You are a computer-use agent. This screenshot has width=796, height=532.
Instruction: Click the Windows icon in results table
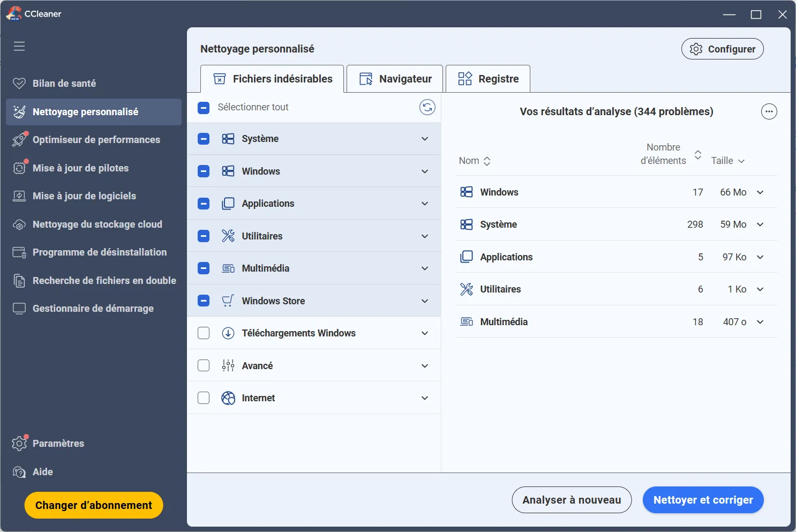(x=467, y=192)
